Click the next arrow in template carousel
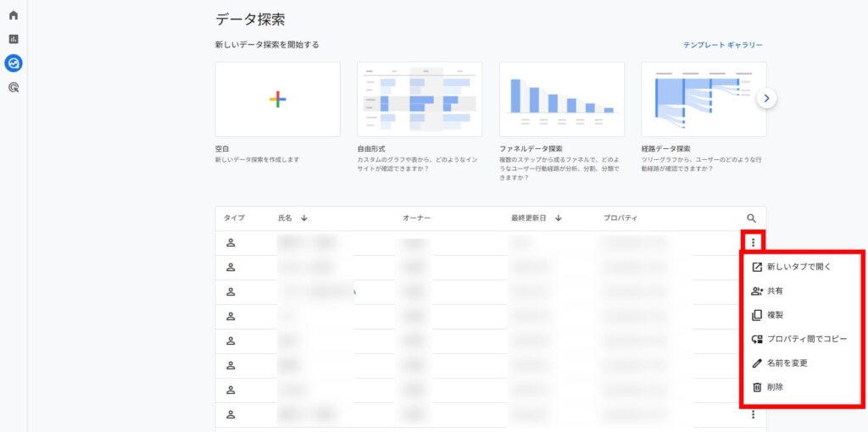 click(766, 98)
